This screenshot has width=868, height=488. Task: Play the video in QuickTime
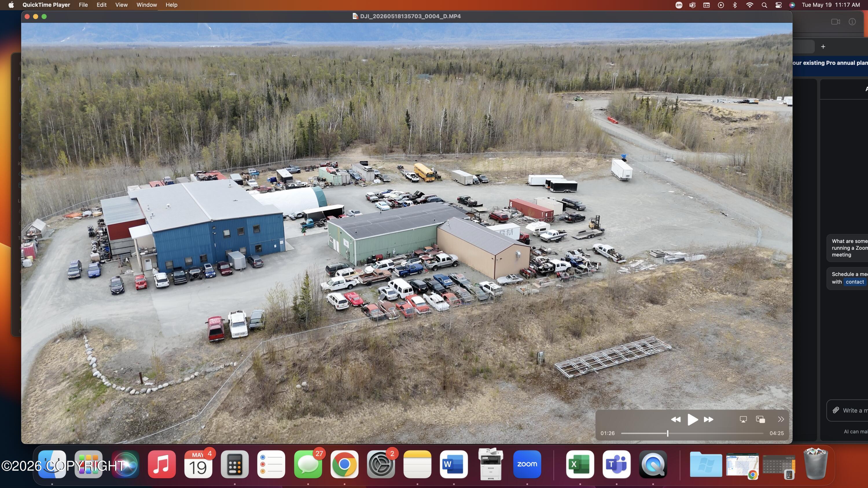692,419
